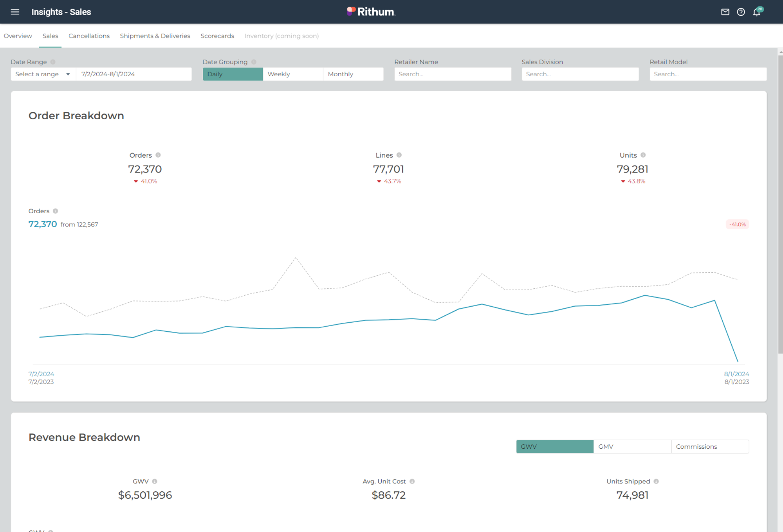Viewport: 783px width, 532px height.
Task: Open the Retailer Name search dropdown
Action: (x=453, y=74)
